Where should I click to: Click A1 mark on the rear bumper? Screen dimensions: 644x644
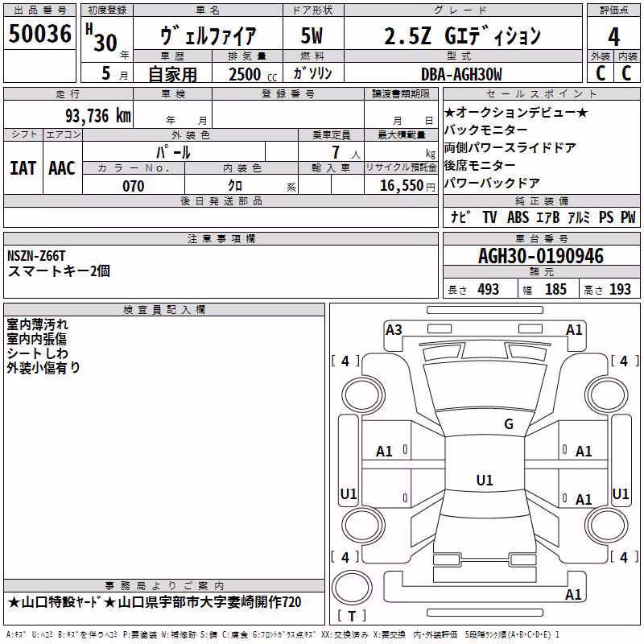pyautogui.click(x=573, y=594)
